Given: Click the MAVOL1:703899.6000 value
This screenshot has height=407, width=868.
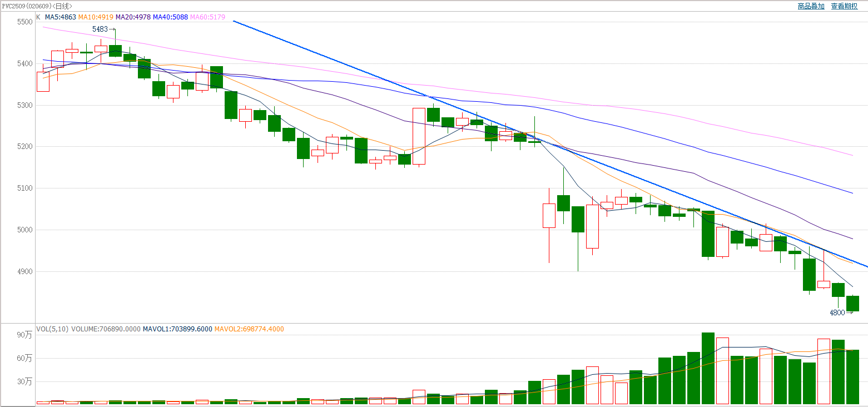Looking at the screenshot, I should [177, 329].
